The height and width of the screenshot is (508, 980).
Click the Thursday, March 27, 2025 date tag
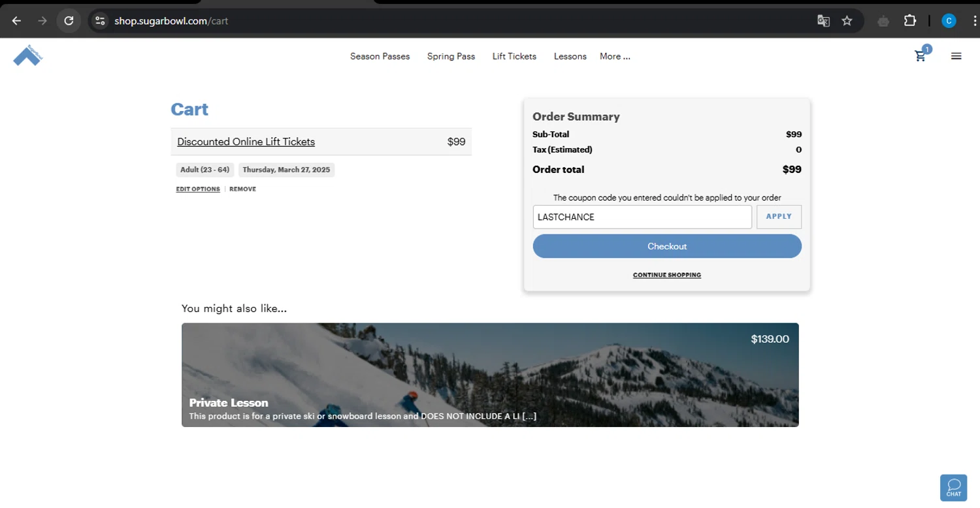tap(286, 170)
